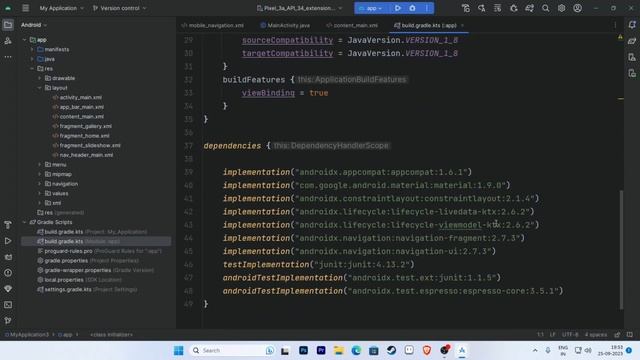Open the Version control dropdown
This screenshot has height=360, width=640.
(x=119, y=8)
